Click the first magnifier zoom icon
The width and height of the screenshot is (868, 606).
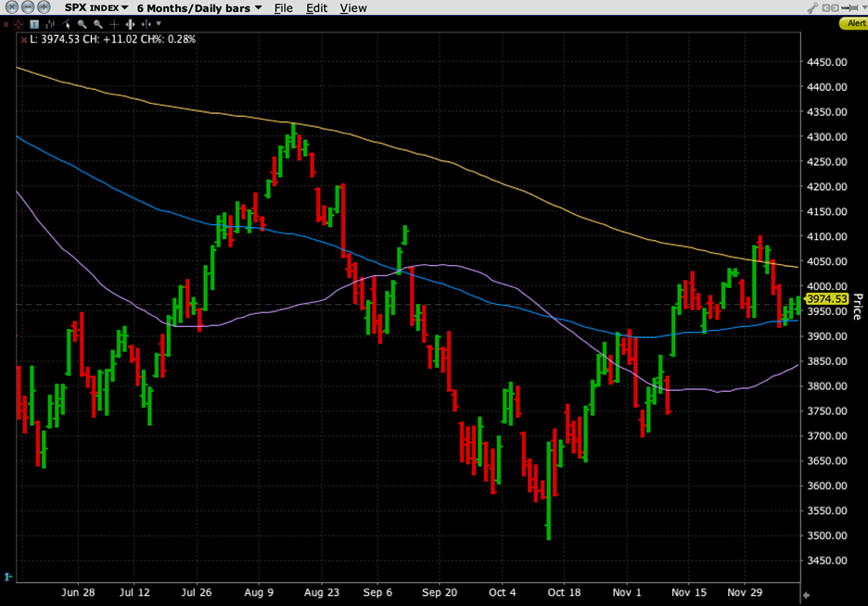click(x=82, y=24)
